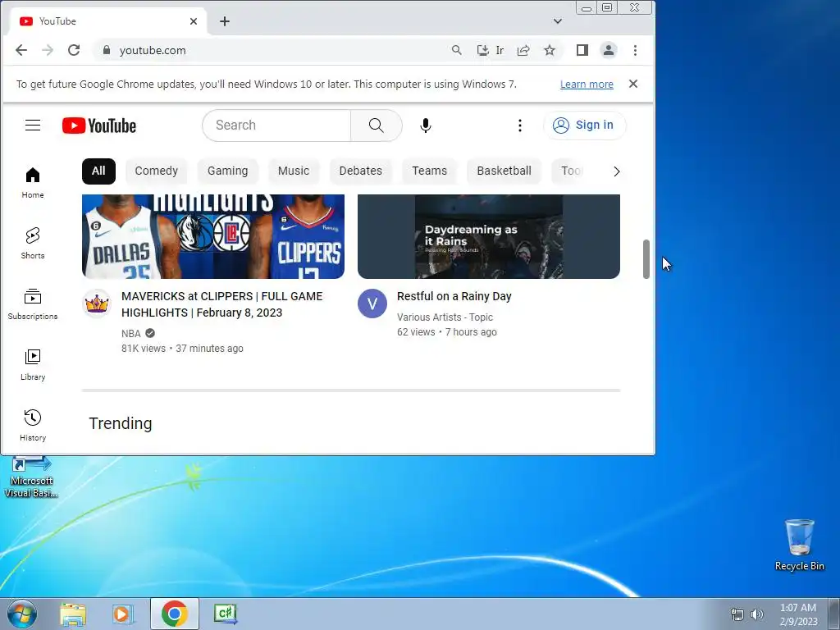Open the Windows Start button
840x630 pixels.
click(21, 614)
